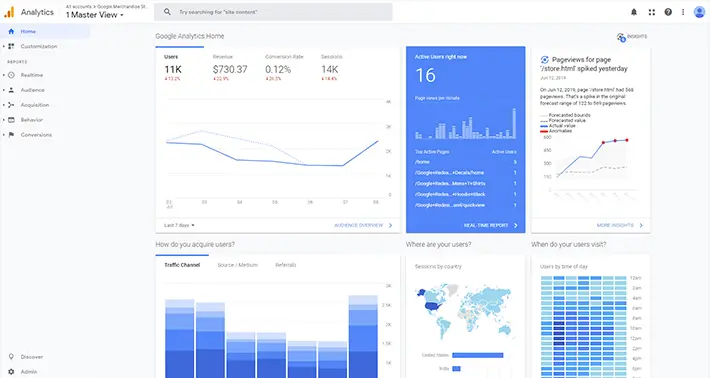
Task: Open the notifications bell icon
Action: (x=634, y=12)
